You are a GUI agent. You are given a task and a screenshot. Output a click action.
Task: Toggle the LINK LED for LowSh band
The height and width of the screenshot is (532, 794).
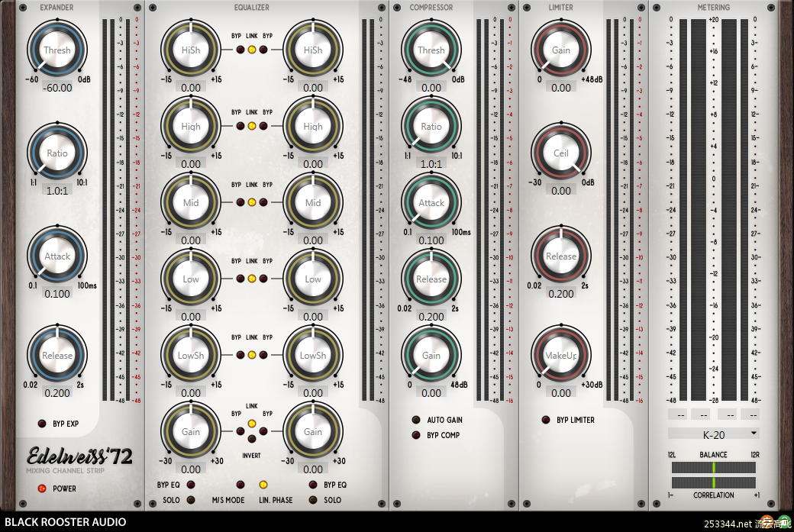(252, 355)
